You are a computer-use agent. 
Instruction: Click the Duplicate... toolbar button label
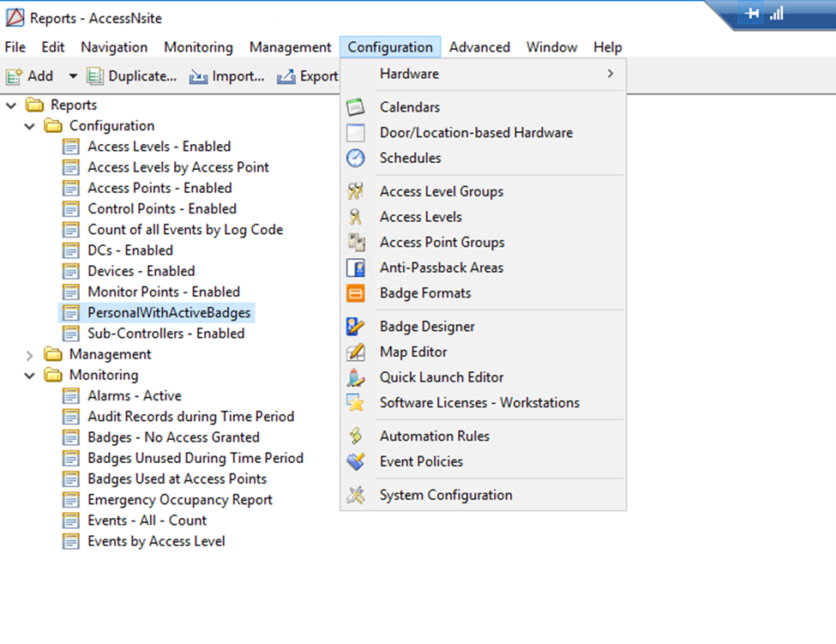142,76
